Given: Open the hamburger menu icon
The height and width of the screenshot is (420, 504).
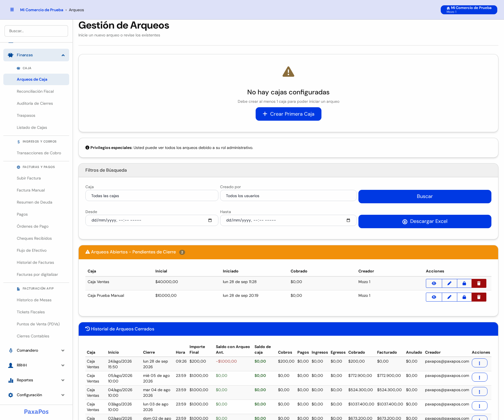Looking at the screenshot, I should (x=12, y=10).
